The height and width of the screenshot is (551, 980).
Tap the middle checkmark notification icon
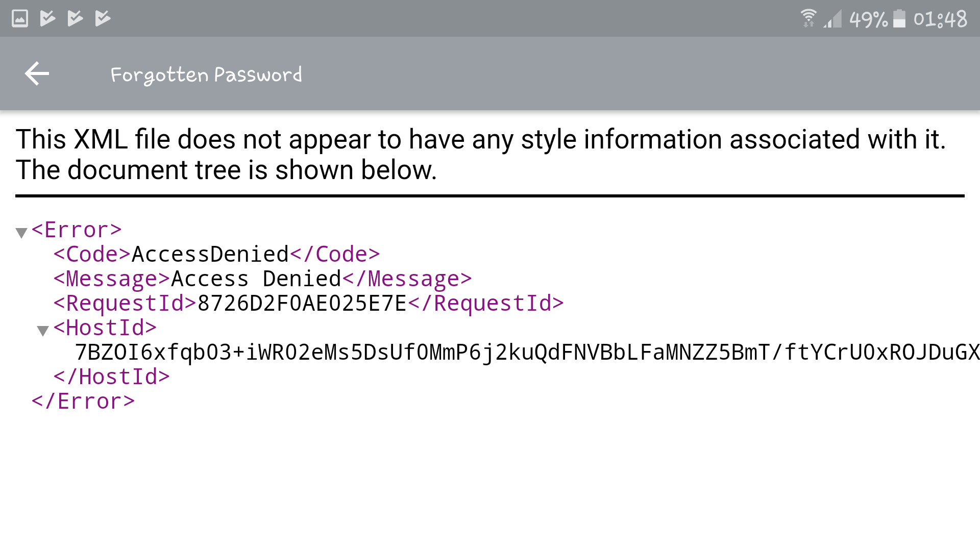[75, 19]
